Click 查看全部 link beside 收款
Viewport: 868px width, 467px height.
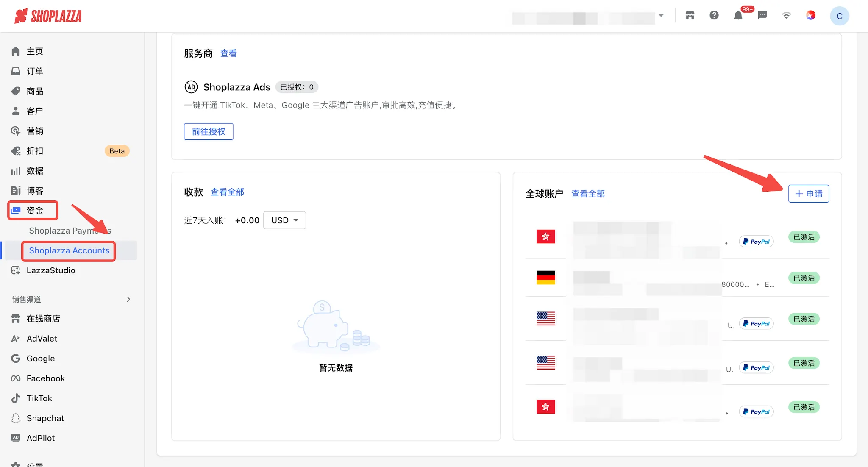click(227, 192)
